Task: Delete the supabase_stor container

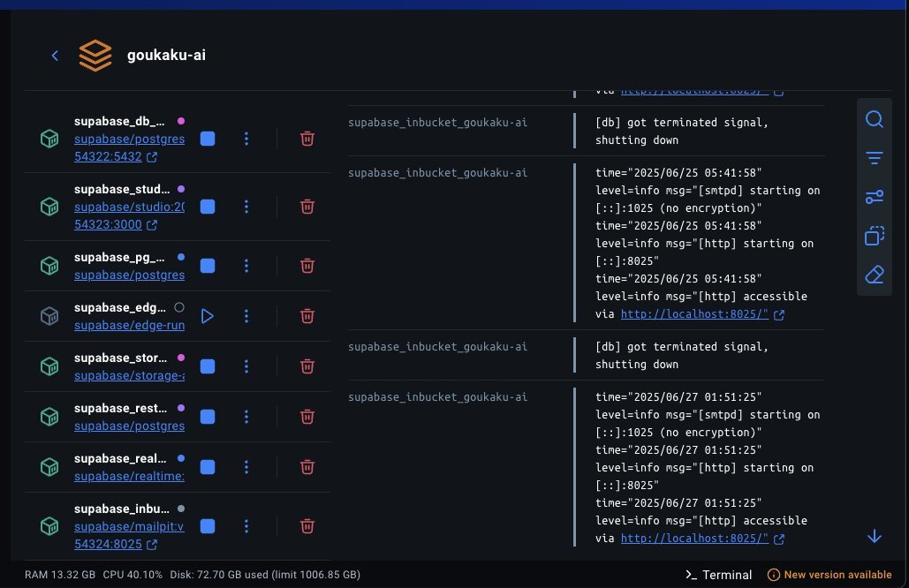Action: click(x=307, y=366)
